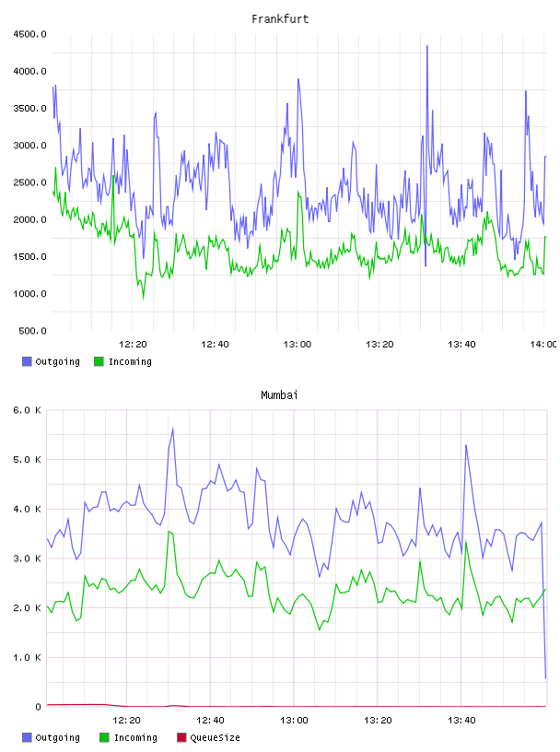560x752 pixels.
Task: Click the highest Outgoing peak in Mumbai chart
Action: point(172,429)
